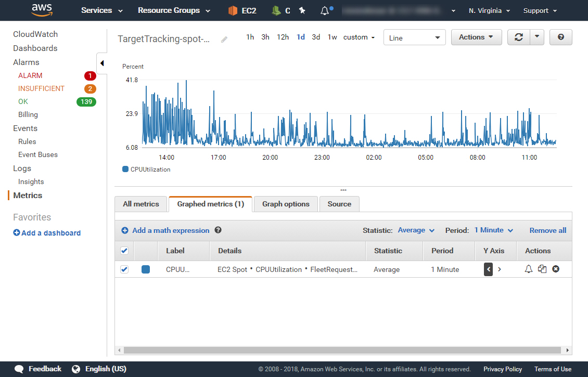Open refresh options dropdown arrow
588x377 pixels.
pyautogui.click(x=537, y=37)
